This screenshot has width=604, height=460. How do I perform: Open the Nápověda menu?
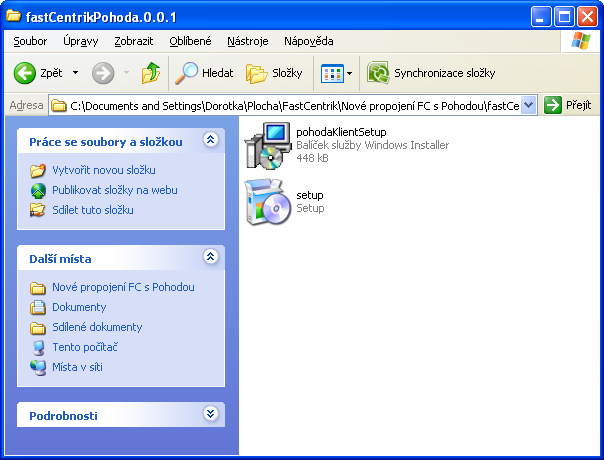(309, 41)
